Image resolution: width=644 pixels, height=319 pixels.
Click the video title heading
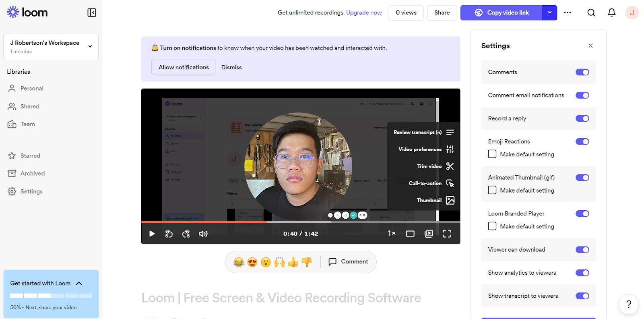[281, 298]
